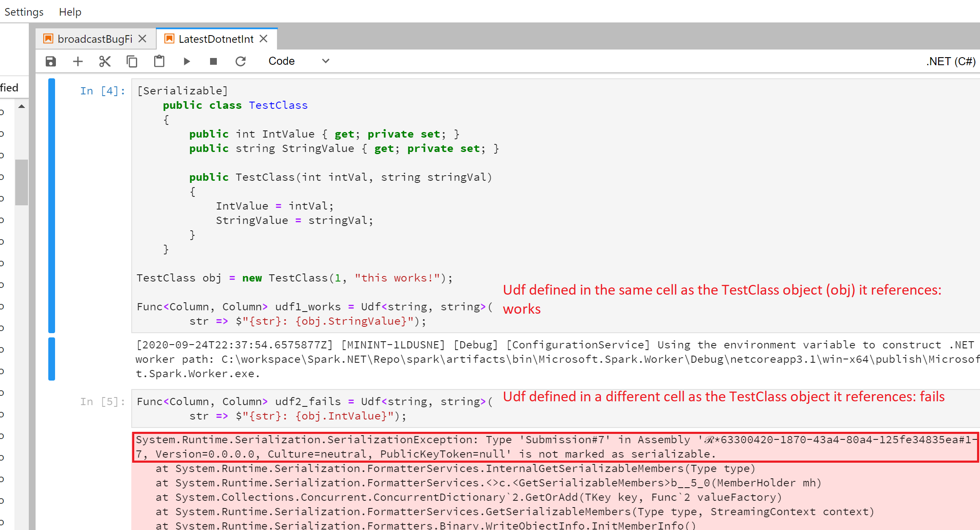The image size is (980, 530).
Task: Open the Help menu
Action: tap(70, 12)
